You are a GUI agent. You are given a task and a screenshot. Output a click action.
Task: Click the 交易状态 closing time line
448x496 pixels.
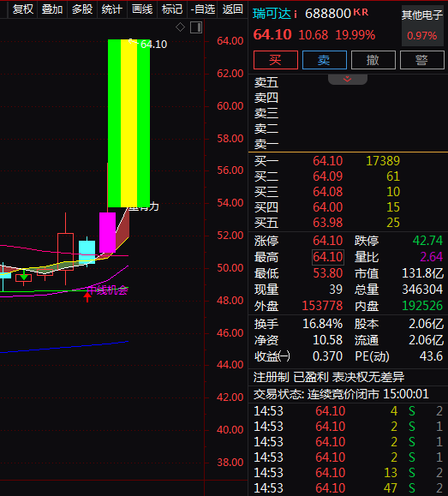342,394
